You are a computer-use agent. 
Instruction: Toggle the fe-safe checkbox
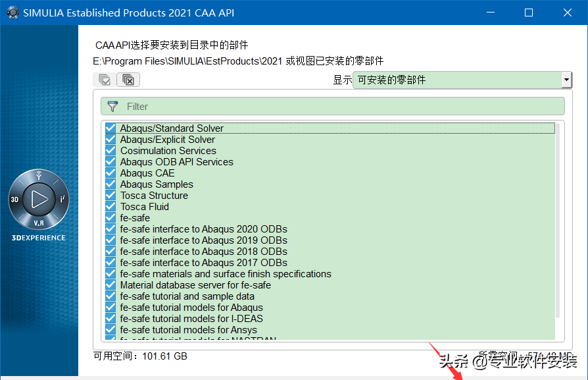tap(110, 217)
